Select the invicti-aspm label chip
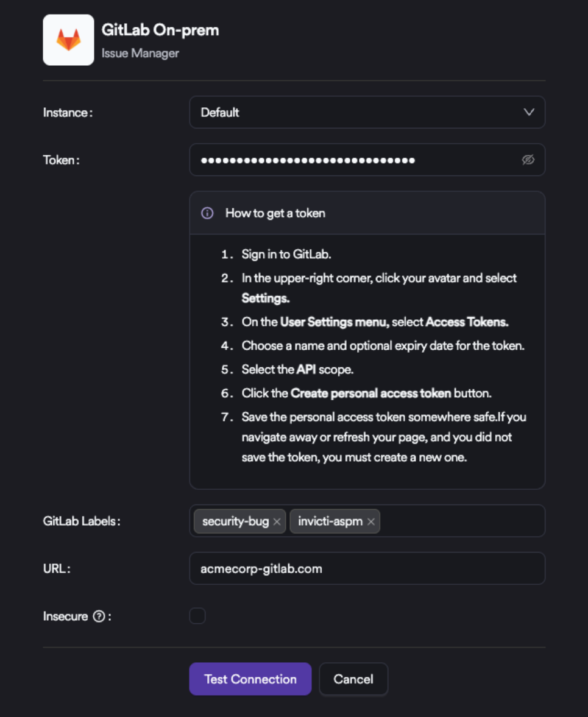Screen dimensions: 588x717 (x=330, y=521)
